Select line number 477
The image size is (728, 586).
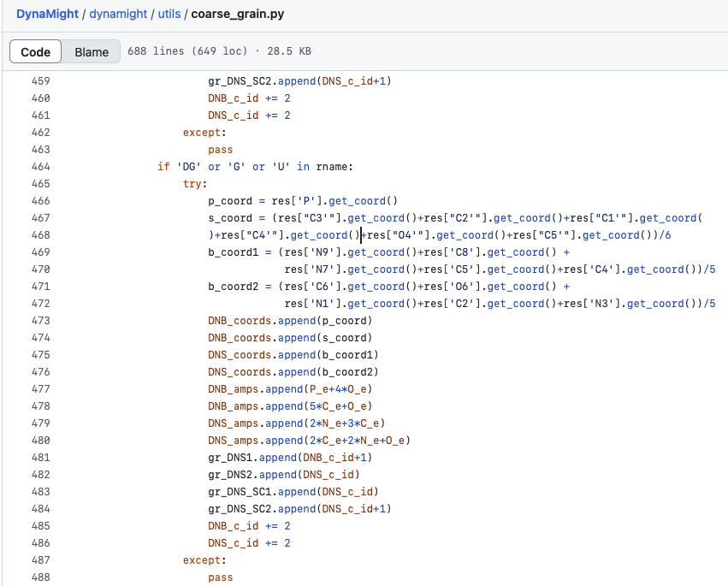(x=40, y=389)
